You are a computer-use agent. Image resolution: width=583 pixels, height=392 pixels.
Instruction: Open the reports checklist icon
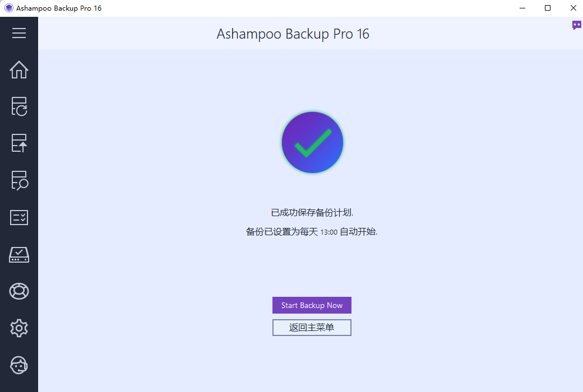(x=19, y=217)
